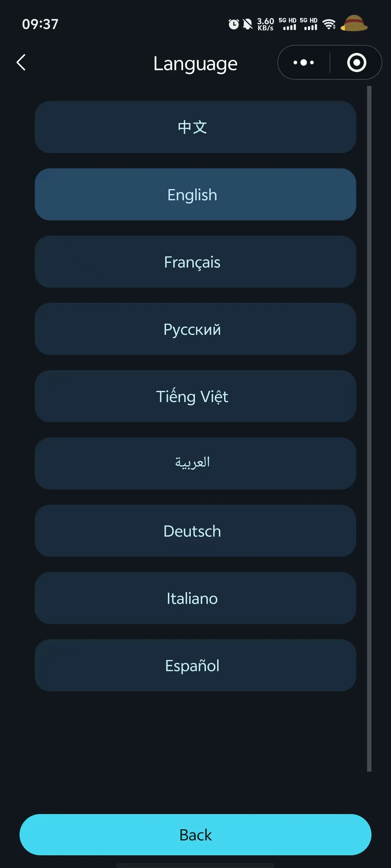Select the English language option
This screenshot has height=868, width=391.
coord(195,195)
